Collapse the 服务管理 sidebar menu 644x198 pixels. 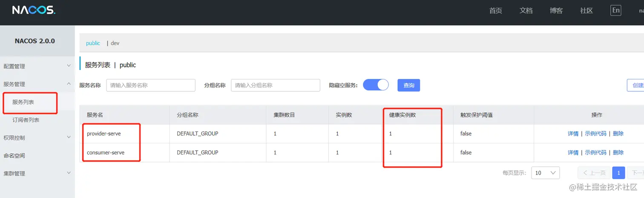(37, 84)
